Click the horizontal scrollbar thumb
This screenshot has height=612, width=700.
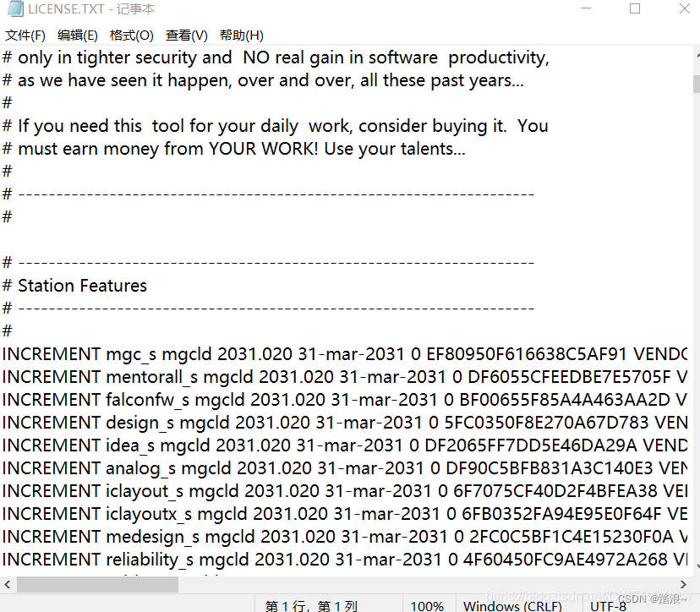(97, 584)
